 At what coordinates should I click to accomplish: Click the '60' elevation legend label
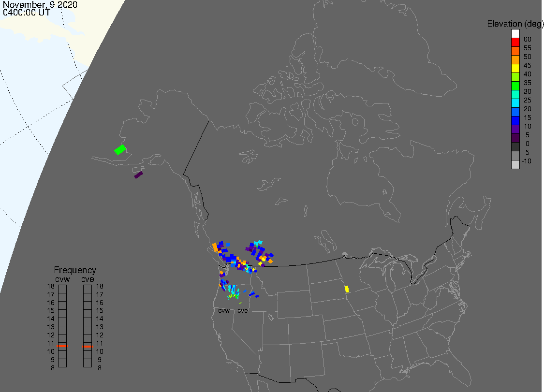(x=528, y=39)
